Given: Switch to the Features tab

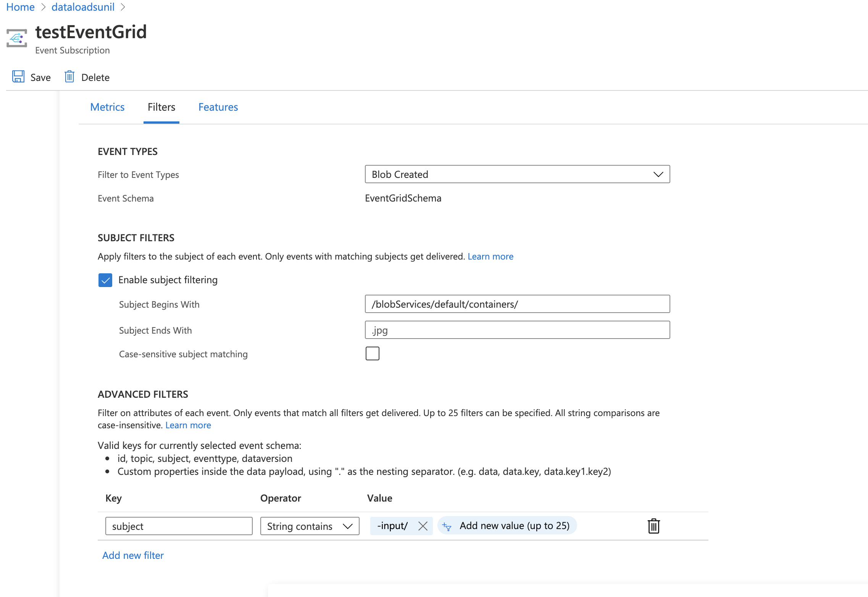Looking at the screenshot, I should 218,107.
